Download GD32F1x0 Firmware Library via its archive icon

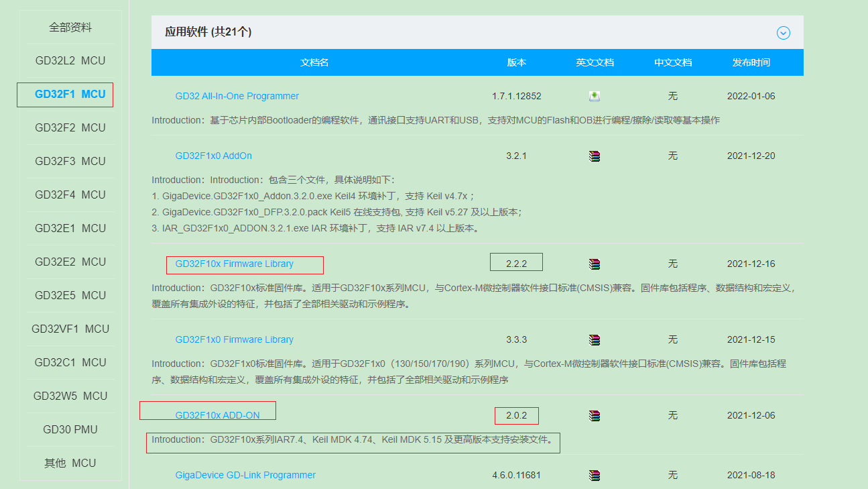595,339
